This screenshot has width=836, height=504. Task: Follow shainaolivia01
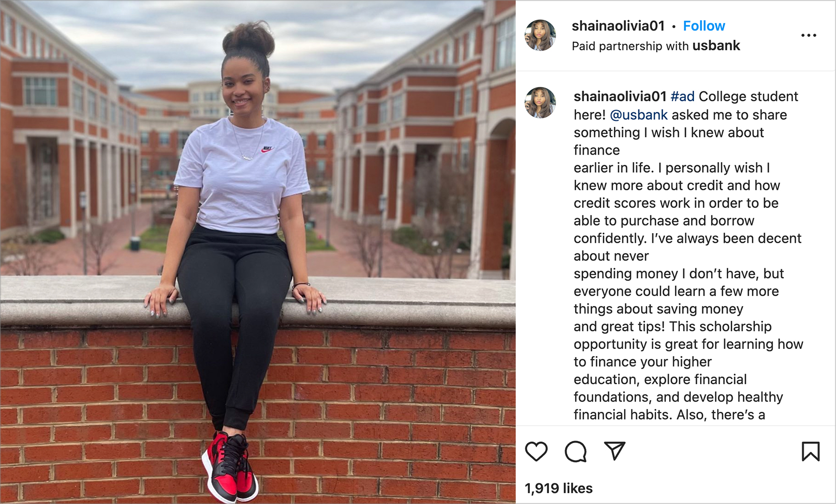(x=704, y=26)
